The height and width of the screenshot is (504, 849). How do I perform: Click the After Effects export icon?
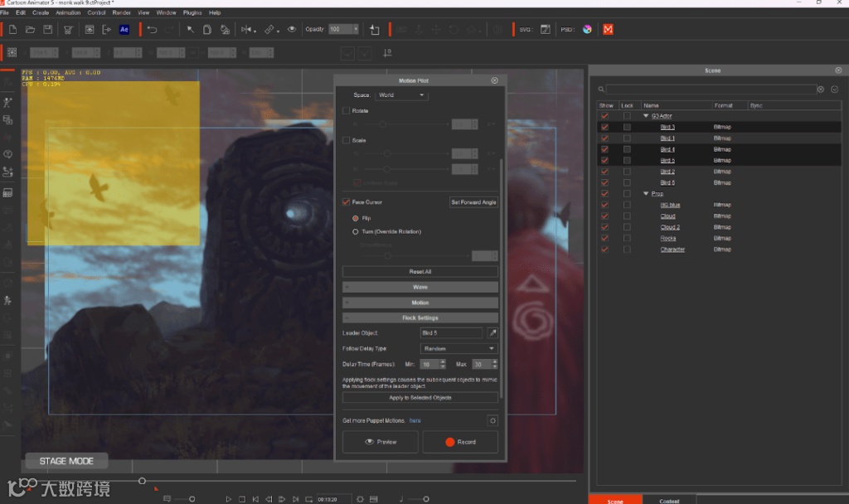pyautogui.click(x=124, y=30)
